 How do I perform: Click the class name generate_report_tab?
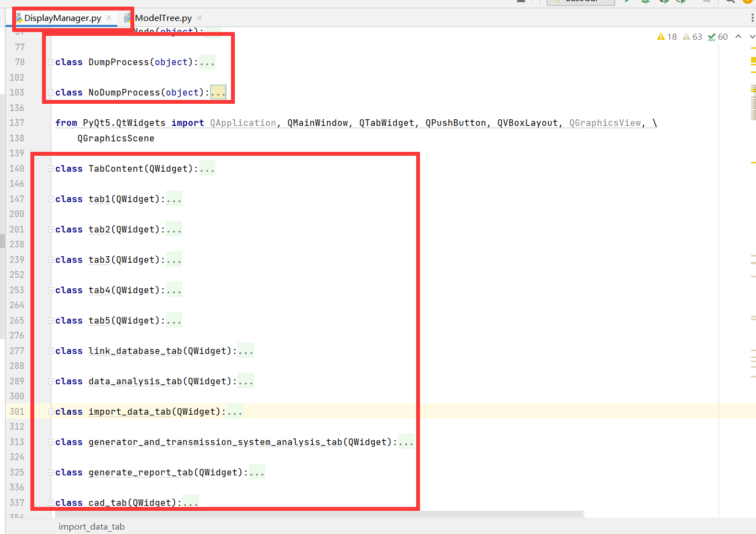click(x=141, y=473)
